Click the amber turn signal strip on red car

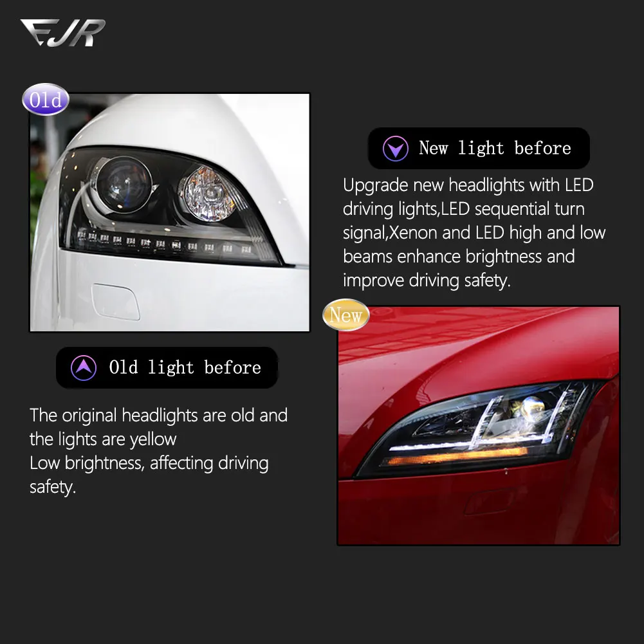coord(457,457)
